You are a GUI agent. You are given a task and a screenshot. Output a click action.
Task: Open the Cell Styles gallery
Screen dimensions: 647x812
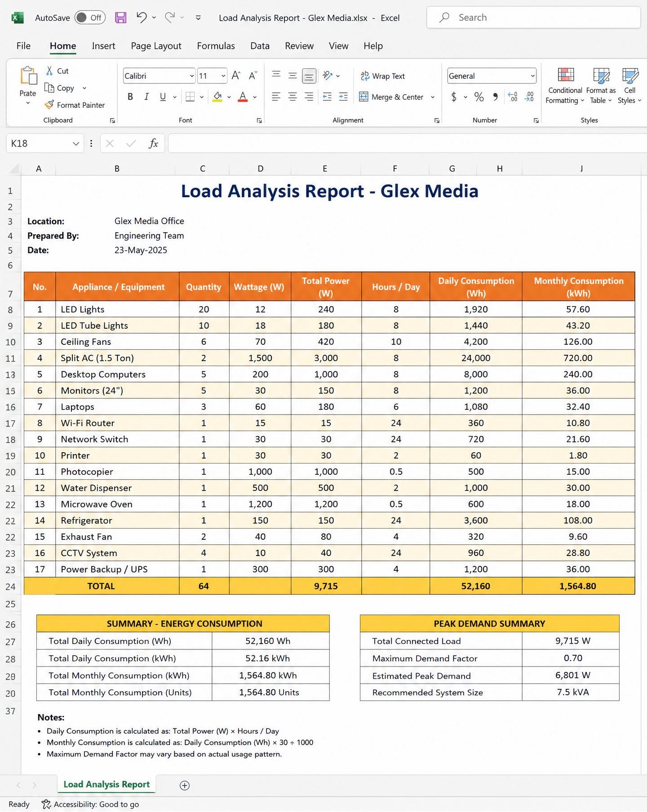(x=630, y=86)
